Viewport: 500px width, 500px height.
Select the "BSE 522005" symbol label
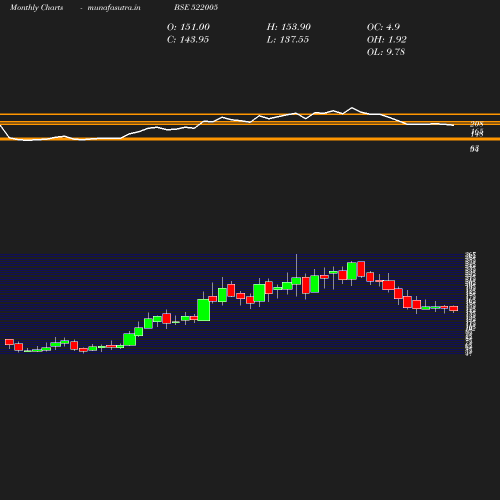[196, 7]
